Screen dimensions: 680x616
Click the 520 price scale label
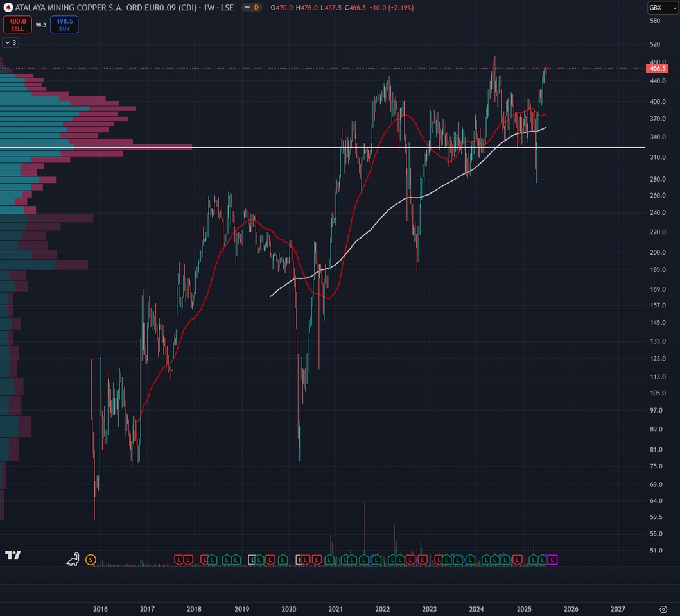(x=655, y=44)
